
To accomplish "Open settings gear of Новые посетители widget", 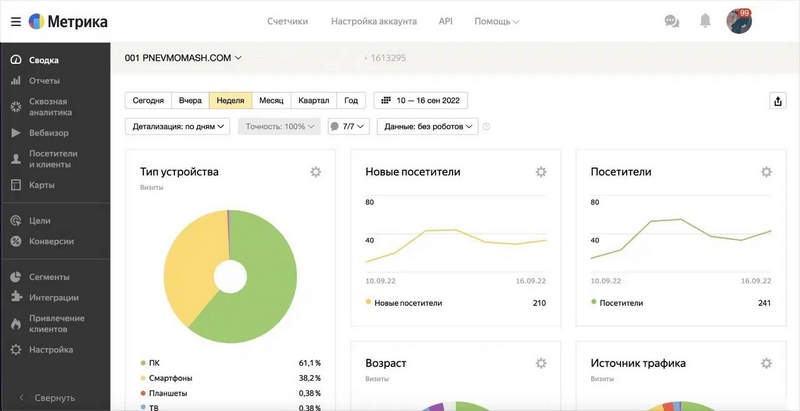I will (x=541, y=172).
